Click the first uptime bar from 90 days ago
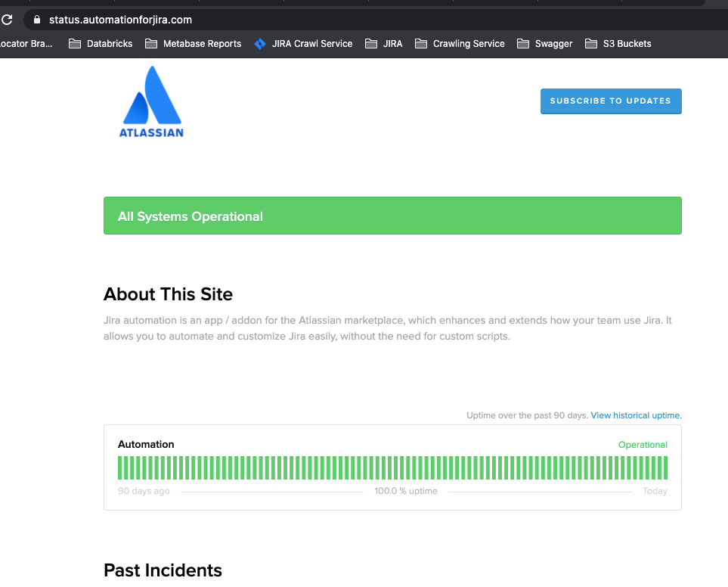Image resolution: width=728 pixels, height=587 pixels. click(119, 467)
